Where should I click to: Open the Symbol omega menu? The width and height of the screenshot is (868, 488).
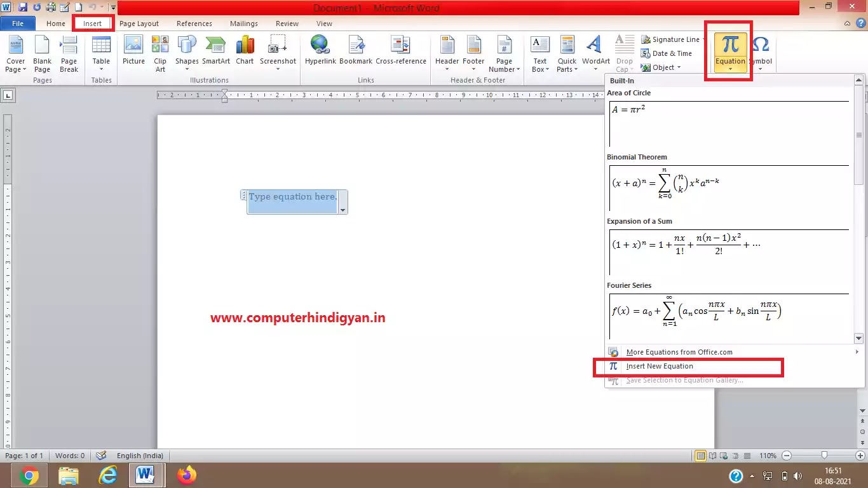click(760, 54)
